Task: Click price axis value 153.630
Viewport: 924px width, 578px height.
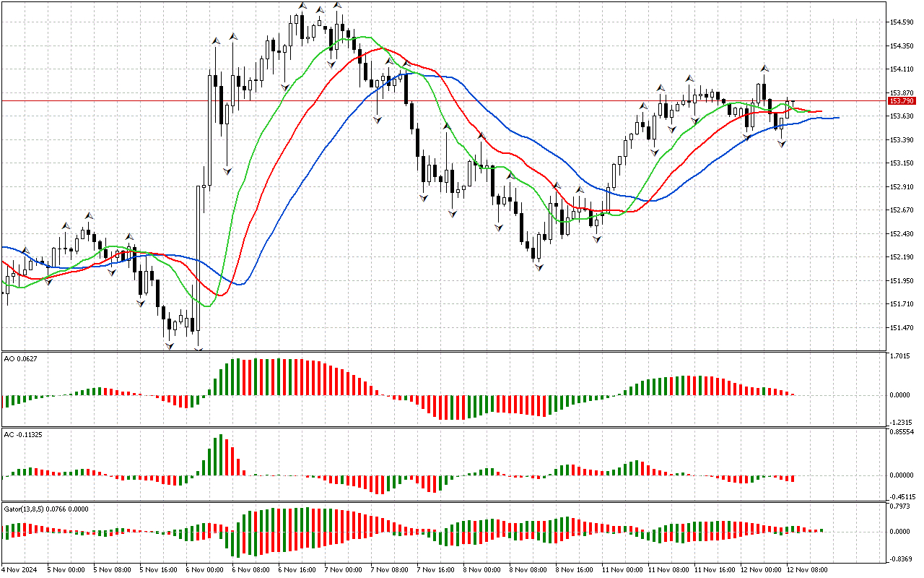Action: tap(902, 116)
